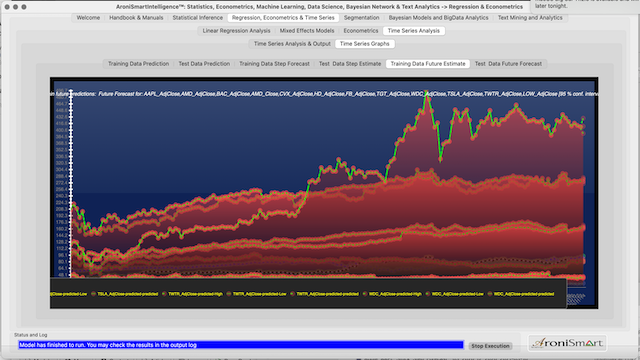This screenshot has width=640, height=360.
Task: Close the AroniSmartIntelligence window
Action: [7, 7]
